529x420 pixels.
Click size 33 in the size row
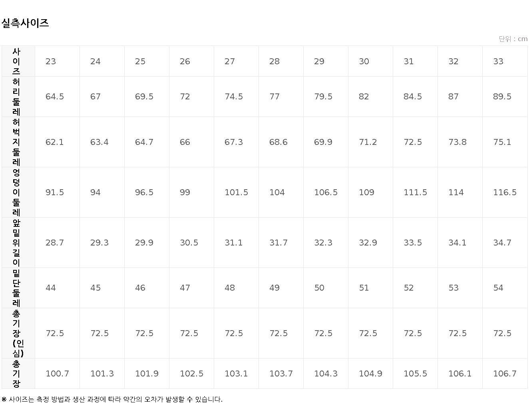[498, 61]
